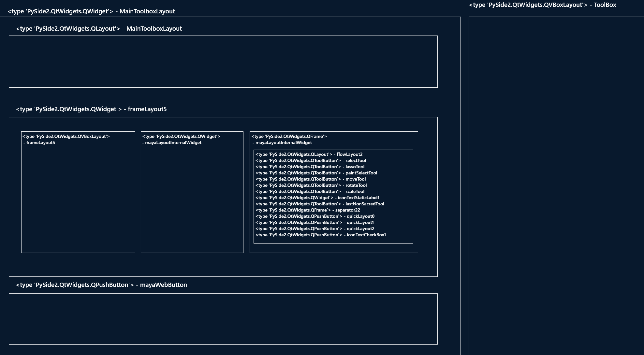Click the iconTextCheckBox1 entry

[320, 235]
